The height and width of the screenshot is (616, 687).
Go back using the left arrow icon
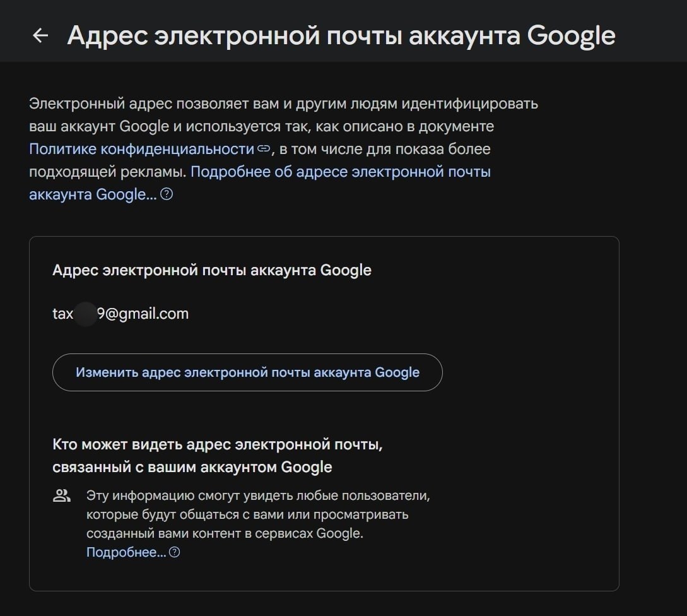click(x=40, y=35)
